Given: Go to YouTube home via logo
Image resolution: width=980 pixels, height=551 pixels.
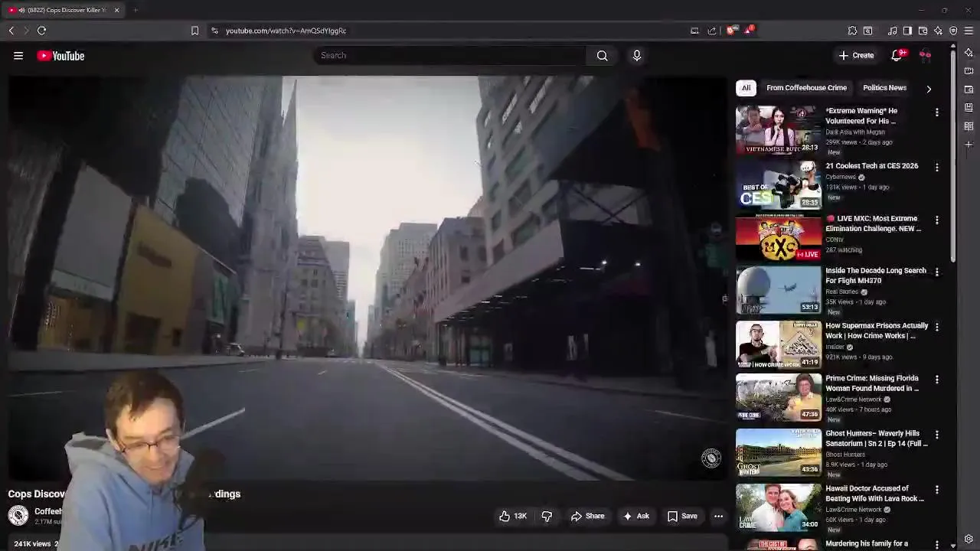Looking at the screenshot, I should 60,56.
